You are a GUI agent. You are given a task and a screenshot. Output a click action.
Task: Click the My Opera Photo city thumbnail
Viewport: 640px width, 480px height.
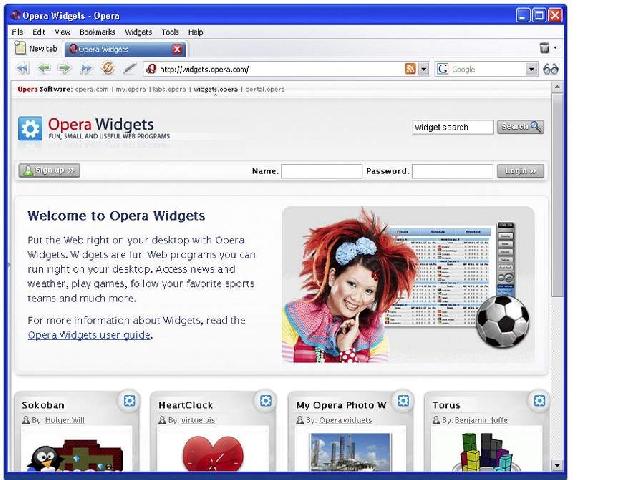coord(350,452)
